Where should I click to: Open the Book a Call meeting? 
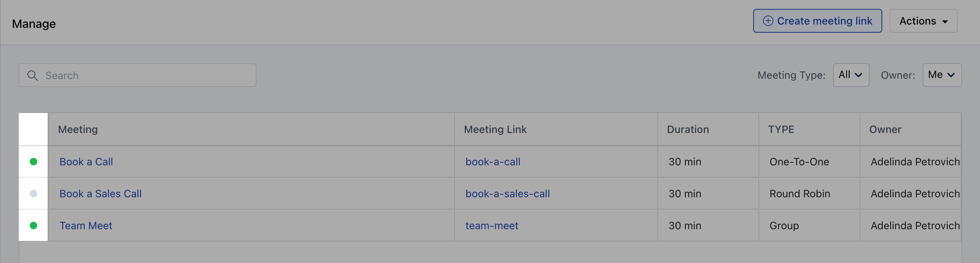point(86,162)
